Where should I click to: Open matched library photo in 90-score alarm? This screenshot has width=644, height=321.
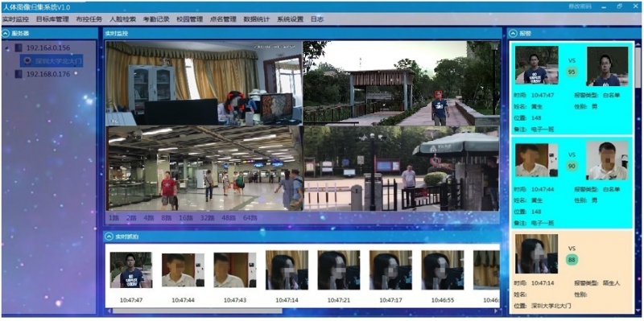607,161
